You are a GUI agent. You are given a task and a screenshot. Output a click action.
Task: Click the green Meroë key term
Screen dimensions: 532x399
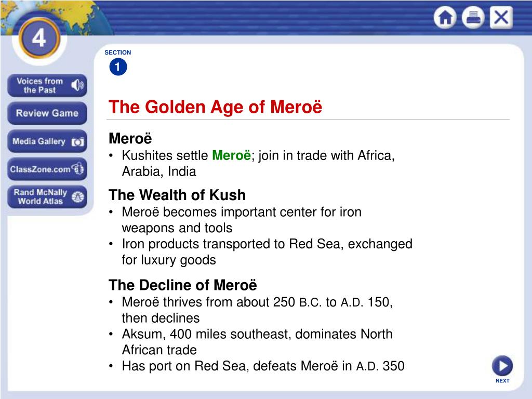[x=231, y=155]
